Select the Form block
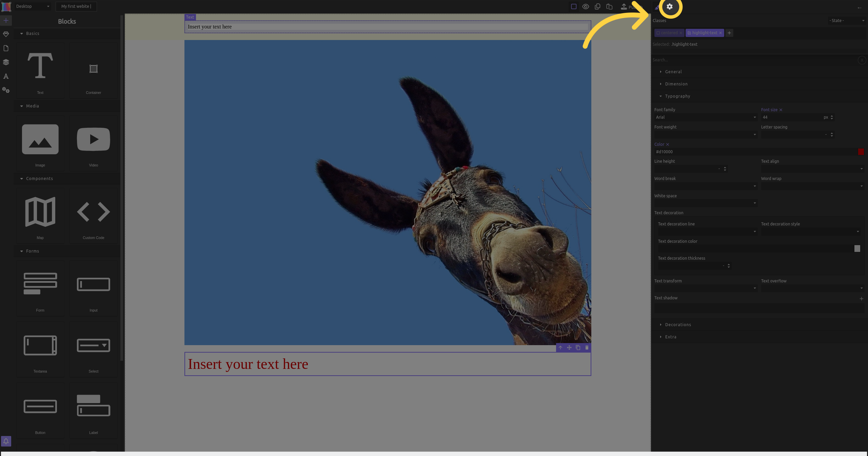 40,289
